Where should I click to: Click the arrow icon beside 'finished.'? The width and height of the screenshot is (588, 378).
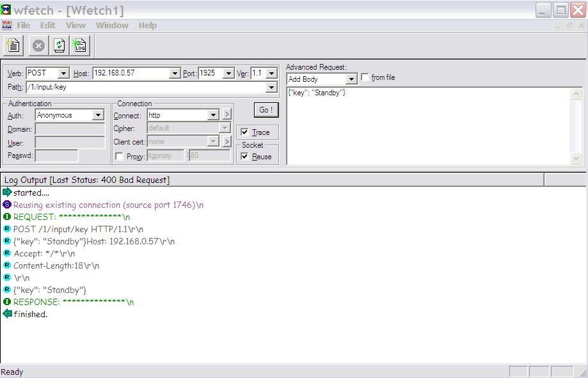[x=7, y=313]
